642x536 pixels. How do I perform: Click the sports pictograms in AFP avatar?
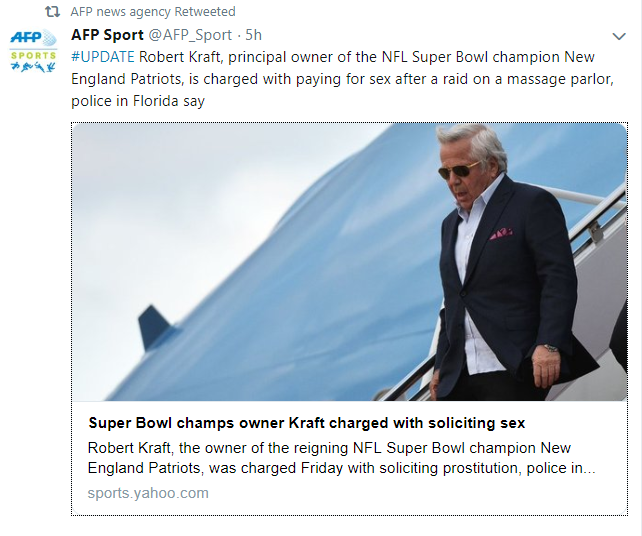click(x=33, y=66)
